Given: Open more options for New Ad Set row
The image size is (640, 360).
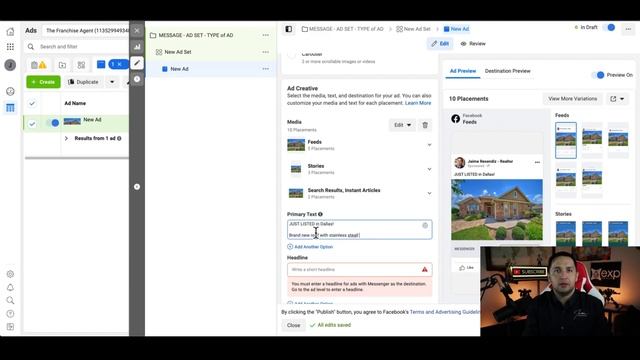Looking at the screenshot, I should tap(266, 52).
